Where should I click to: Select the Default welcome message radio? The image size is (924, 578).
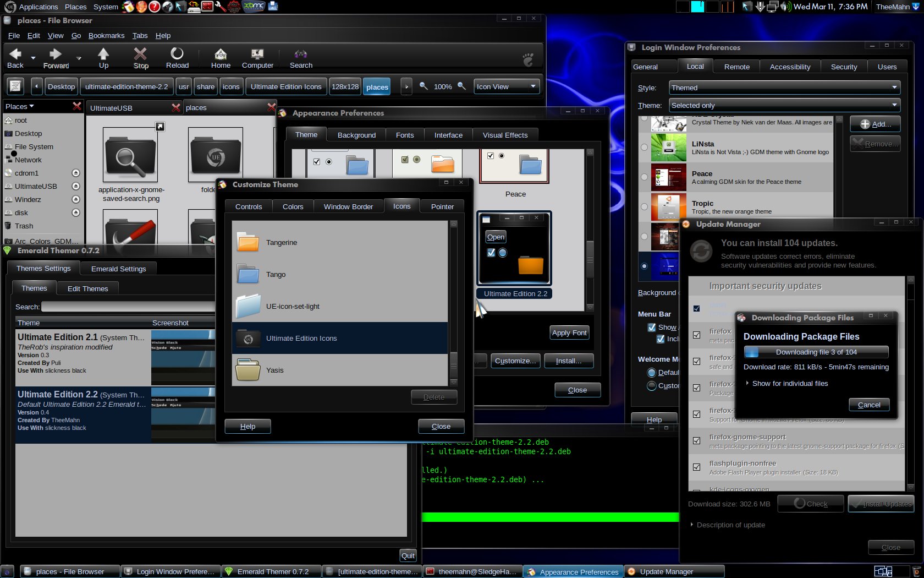click(x=652, y=372)
